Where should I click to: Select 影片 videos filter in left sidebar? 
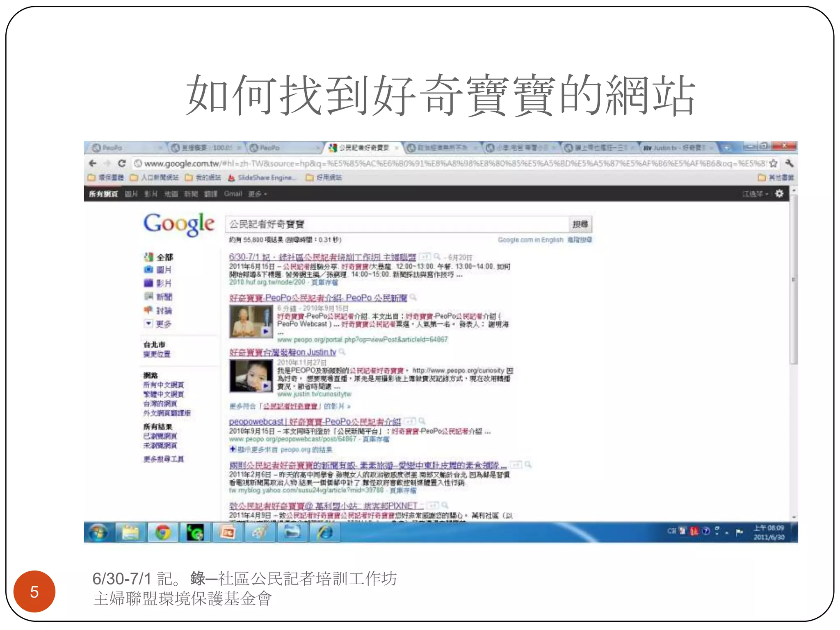(158, 283)
